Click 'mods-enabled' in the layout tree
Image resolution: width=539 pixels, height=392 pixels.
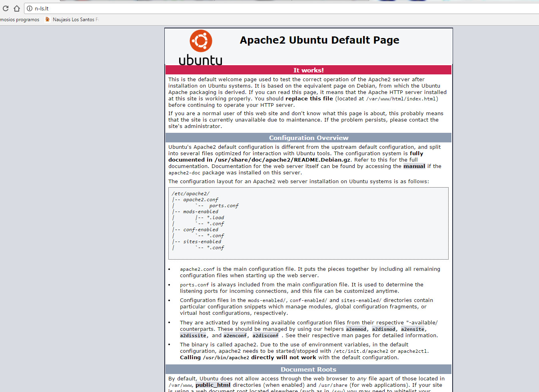201,212
